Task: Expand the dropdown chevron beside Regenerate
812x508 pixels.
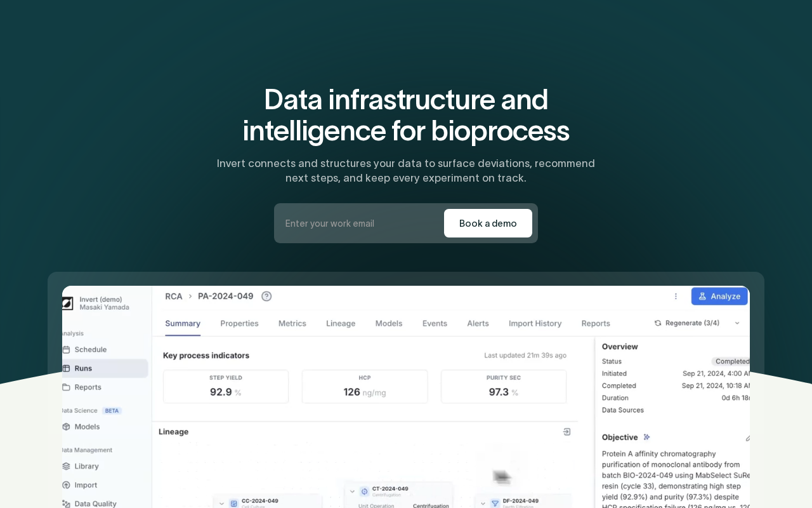Action: pyautogui.click(x=737, y=323)
